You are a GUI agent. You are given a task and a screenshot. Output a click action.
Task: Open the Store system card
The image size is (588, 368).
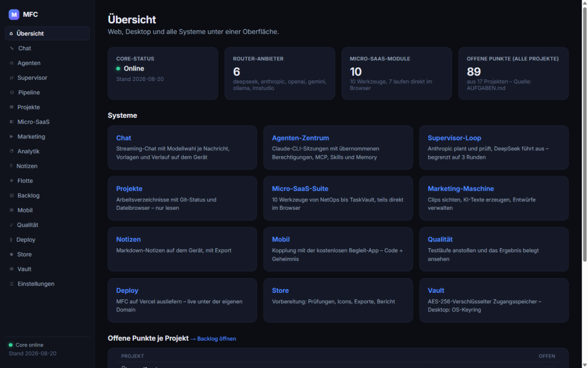pos(338,300)
